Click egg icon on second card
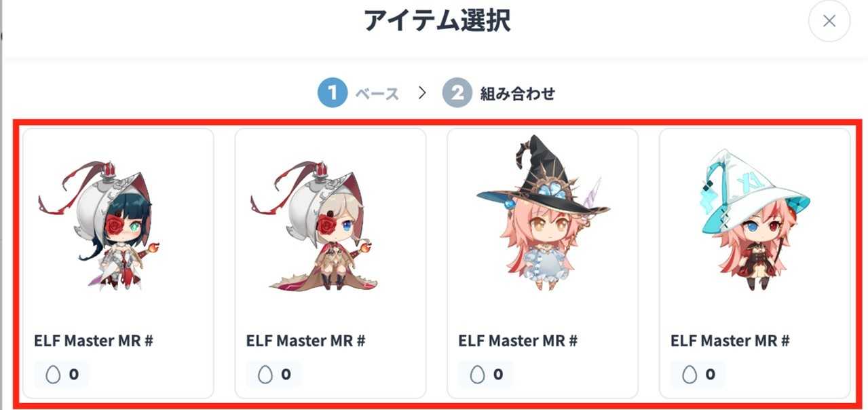 point(265,374)
